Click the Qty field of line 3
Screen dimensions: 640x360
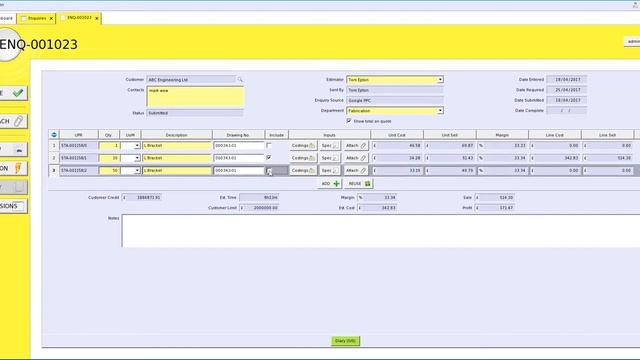pos(109,171)
